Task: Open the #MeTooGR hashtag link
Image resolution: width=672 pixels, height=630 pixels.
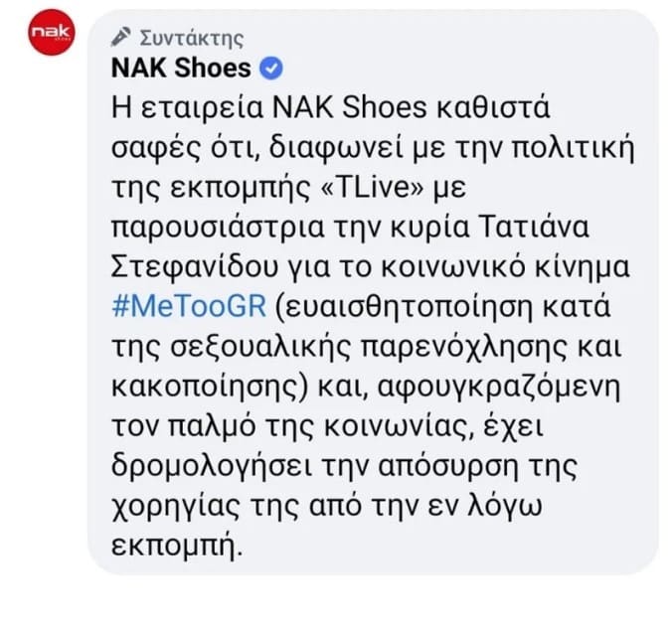Action: (189, 306)
